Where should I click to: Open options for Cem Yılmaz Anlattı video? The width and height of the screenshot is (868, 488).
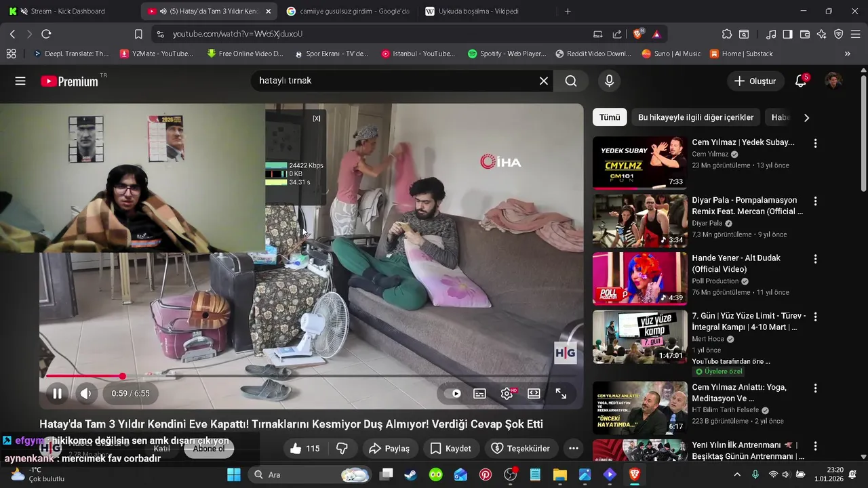[x=815, y=388]
